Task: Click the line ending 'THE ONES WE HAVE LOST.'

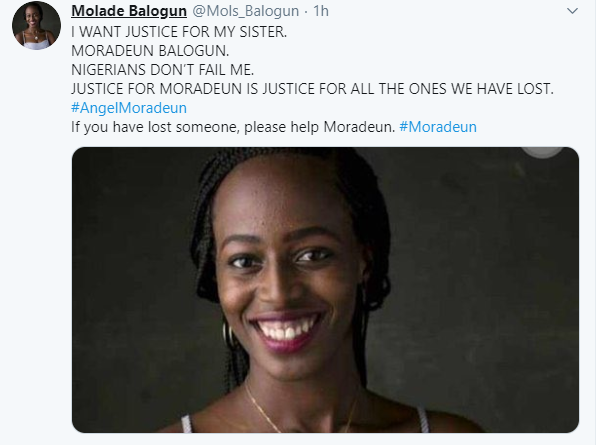Action: coord(312,89)
